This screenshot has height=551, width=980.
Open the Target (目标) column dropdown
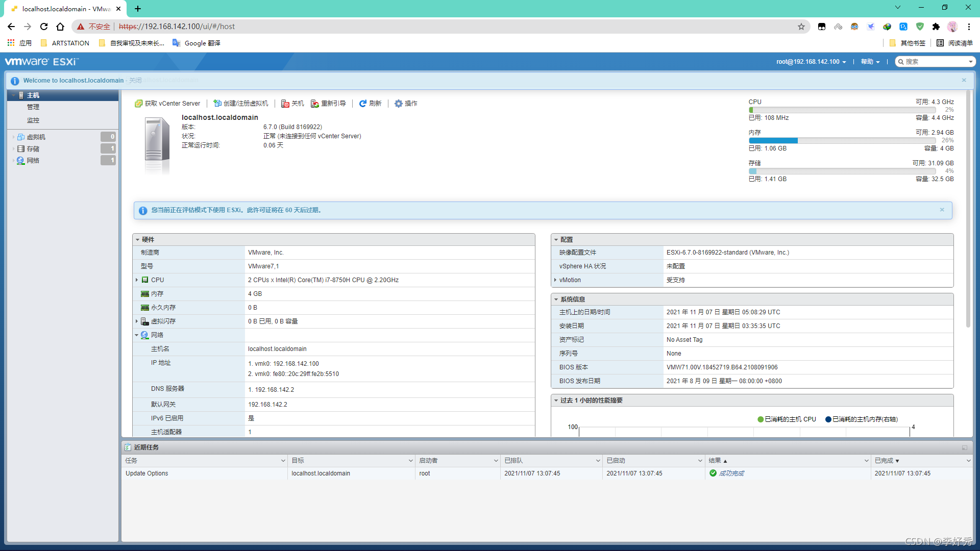410,461
